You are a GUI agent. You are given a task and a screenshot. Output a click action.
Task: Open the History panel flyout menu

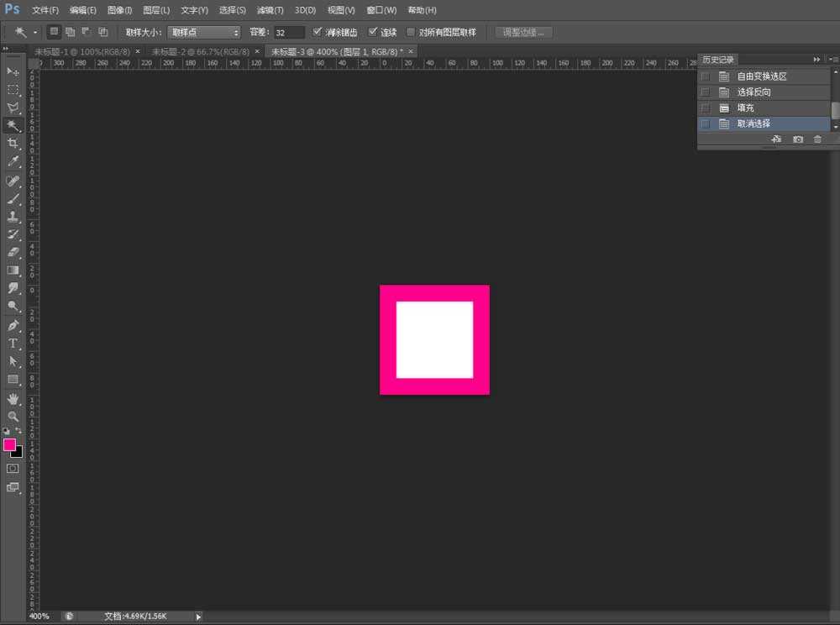(x=832, y=60)
